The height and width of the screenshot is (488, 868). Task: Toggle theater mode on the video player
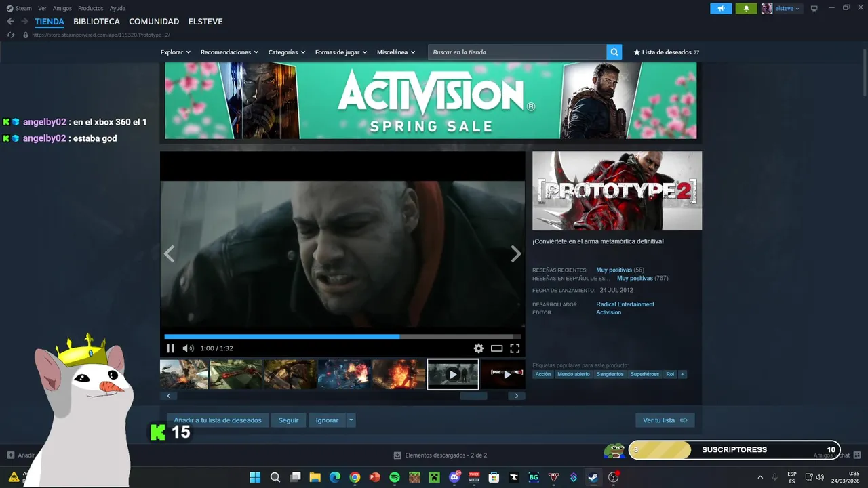(497, 348)
